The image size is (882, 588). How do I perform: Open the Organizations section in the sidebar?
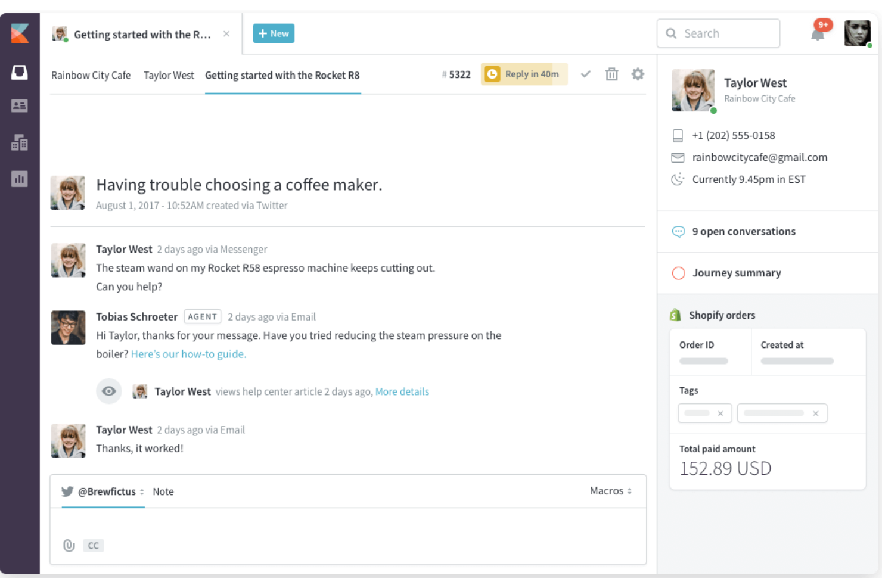pos(20,143)
